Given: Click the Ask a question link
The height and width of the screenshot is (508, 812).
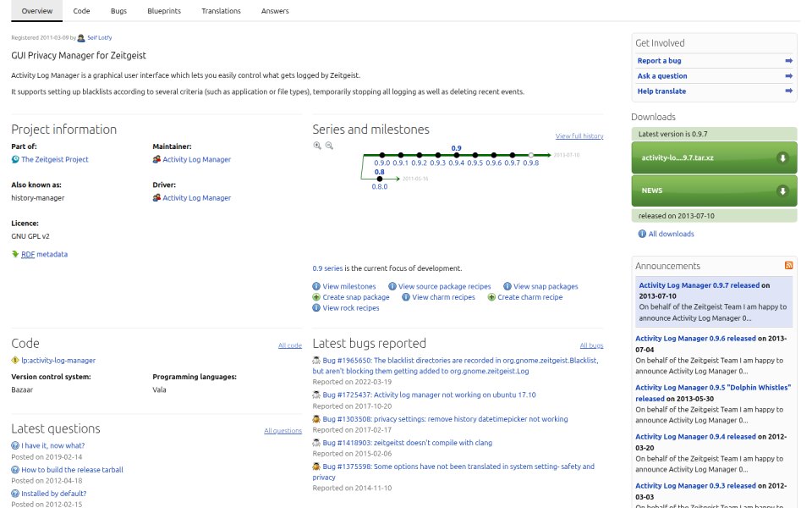Looking at the screenshot, I should click(662, 75).
